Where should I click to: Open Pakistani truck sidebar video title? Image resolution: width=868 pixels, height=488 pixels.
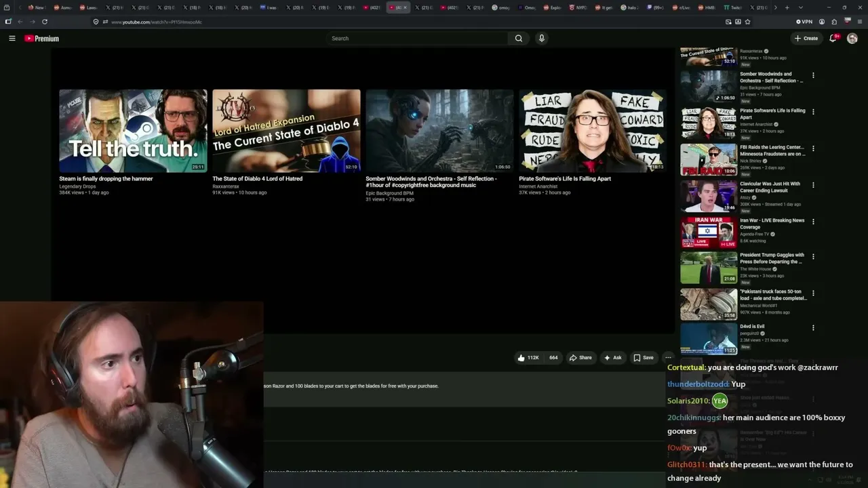tap(773, 295)
